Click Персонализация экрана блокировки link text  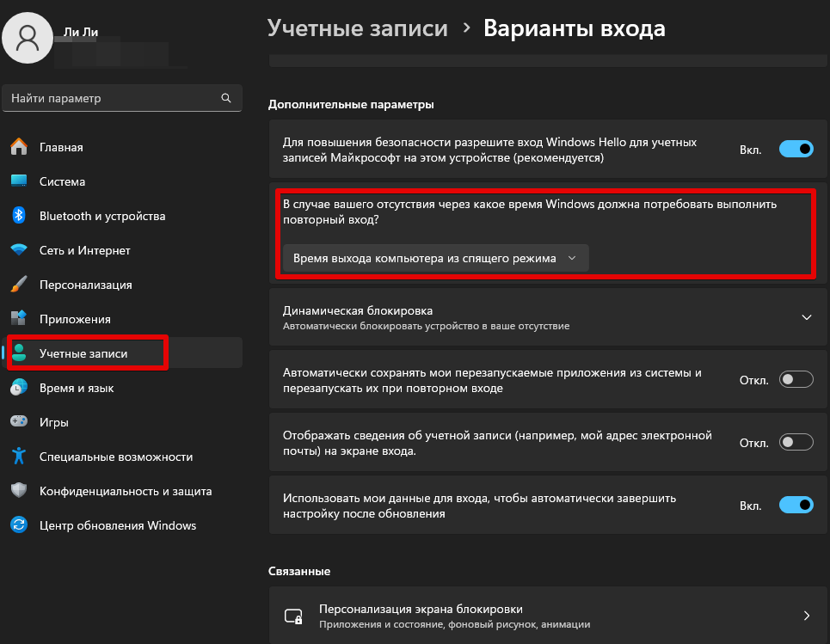421,609
